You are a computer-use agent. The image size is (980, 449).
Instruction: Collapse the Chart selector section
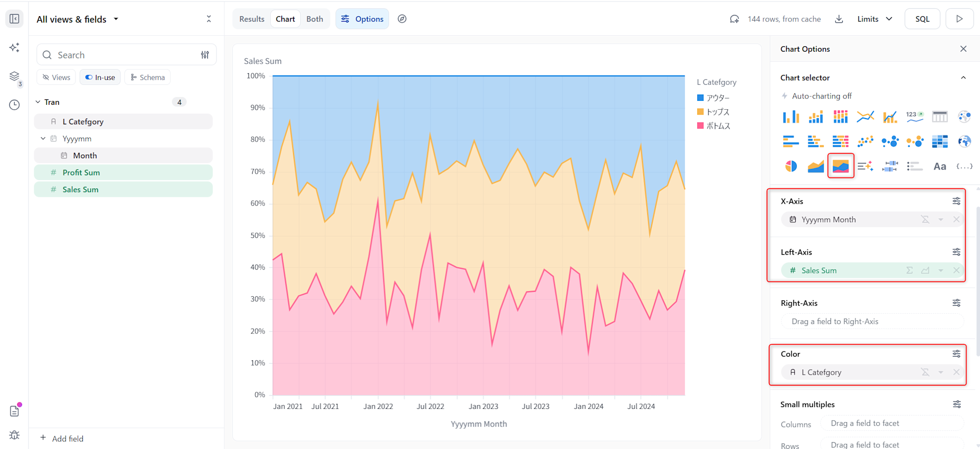pos(963,78)
